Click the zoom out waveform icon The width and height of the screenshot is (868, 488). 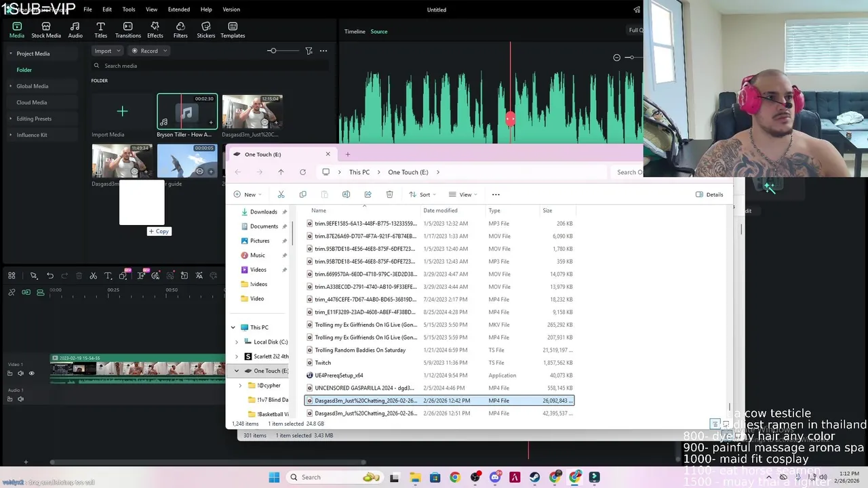point(616,58)
